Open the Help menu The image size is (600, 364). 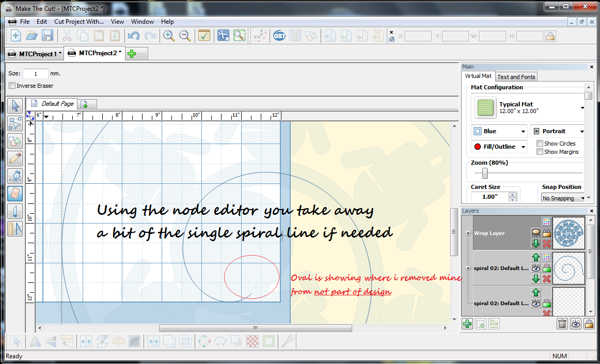167,22
